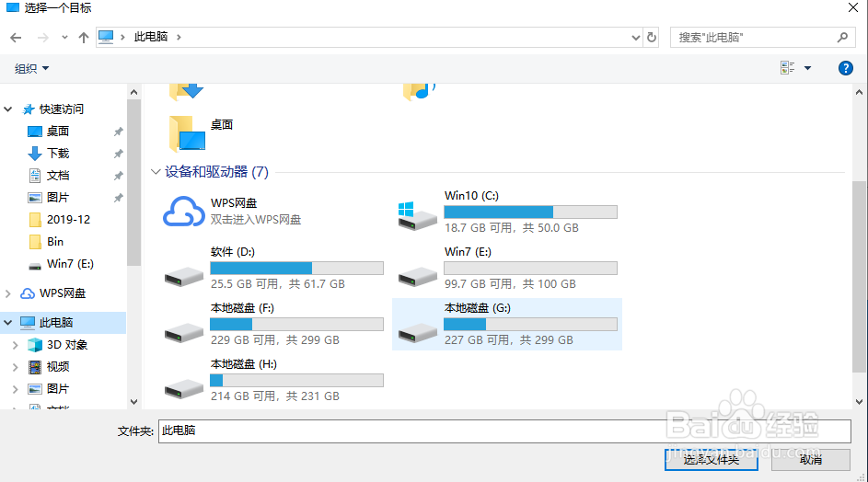The width and height of the screenshot is (868, 482).
Task: Select the 本地磁盘 (G:) drive
Action: click(507, 325)
